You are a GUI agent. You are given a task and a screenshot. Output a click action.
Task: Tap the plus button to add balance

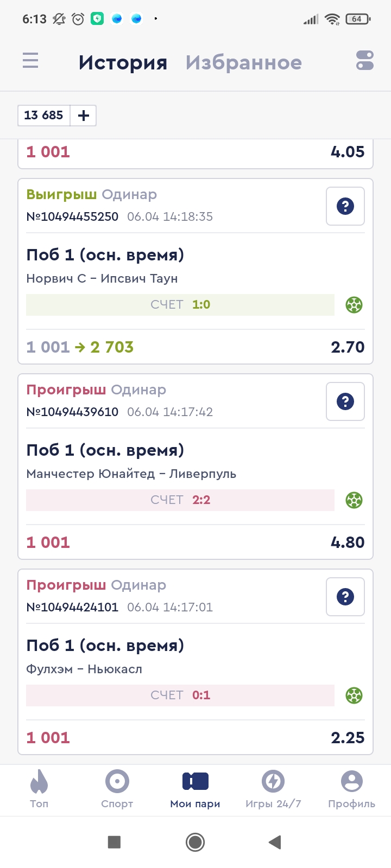coord(84,116)
